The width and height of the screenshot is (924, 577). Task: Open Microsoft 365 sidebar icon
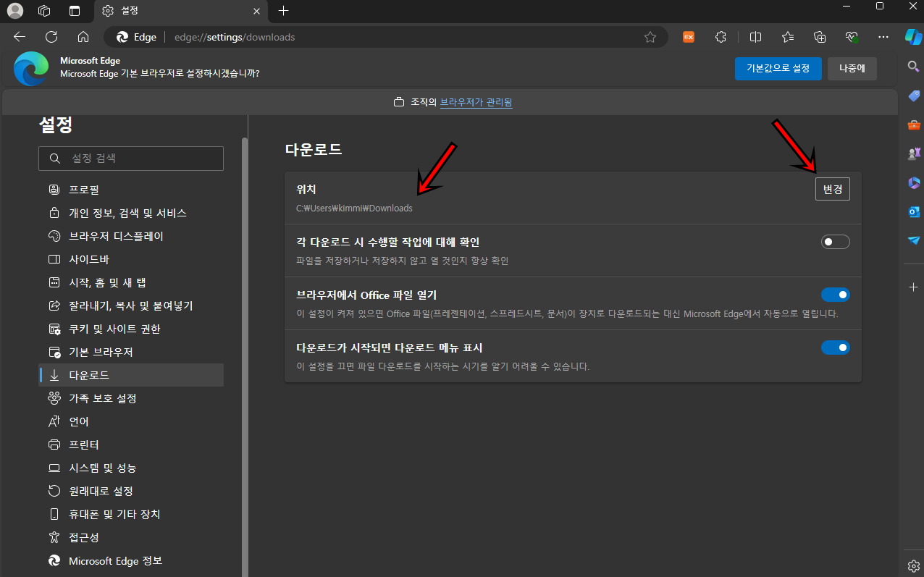coord(913,183)
